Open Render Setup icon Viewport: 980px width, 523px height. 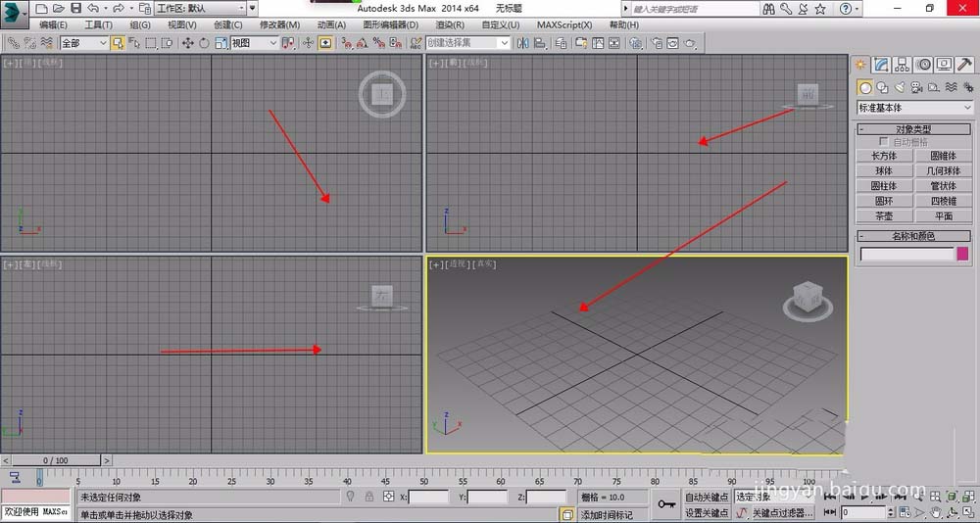tap(657, 43)
